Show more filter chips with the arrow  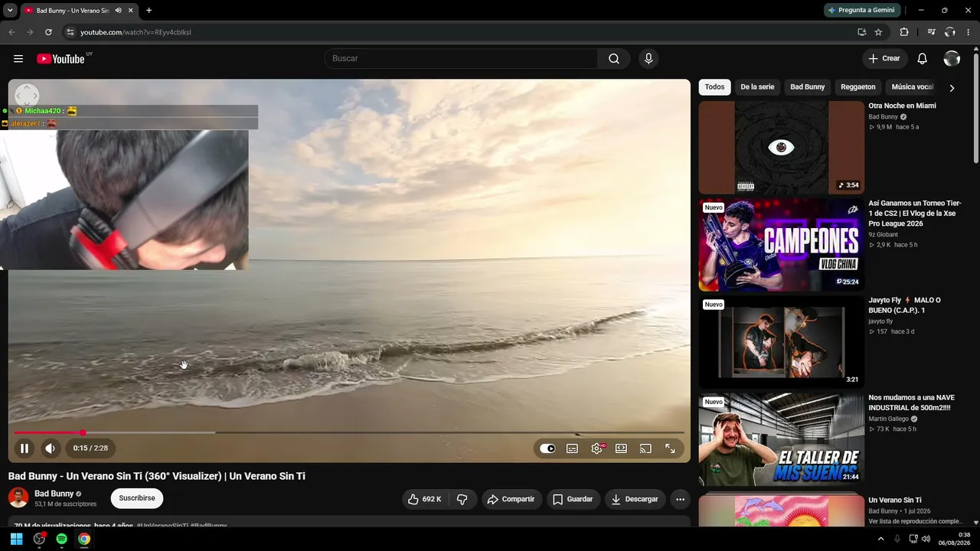[952, 88]
